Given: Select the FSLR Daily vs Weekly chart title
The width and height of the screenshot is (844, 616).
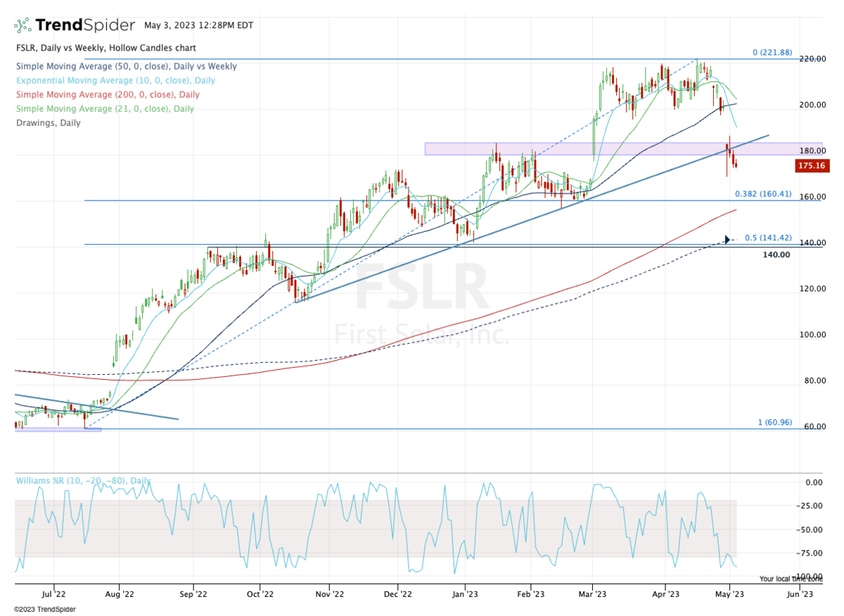Looking at the screenshot, I should click(105, 48).
